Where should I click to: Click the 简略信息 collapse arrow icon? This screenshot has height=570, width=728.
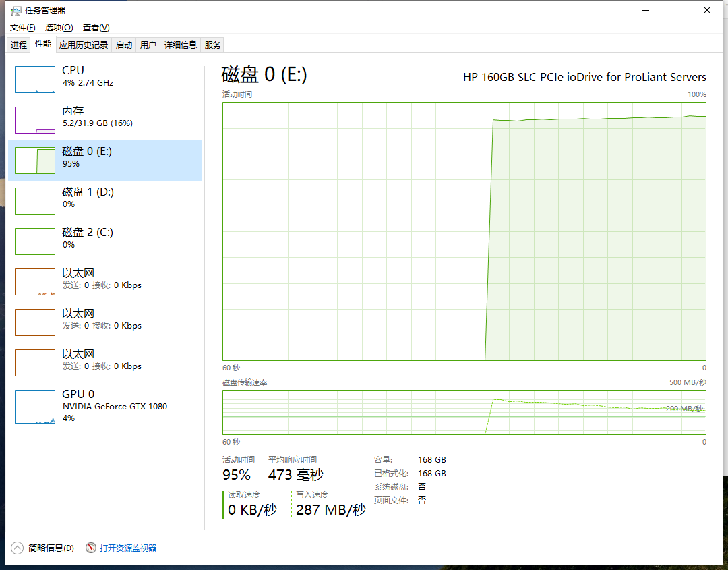17,548
